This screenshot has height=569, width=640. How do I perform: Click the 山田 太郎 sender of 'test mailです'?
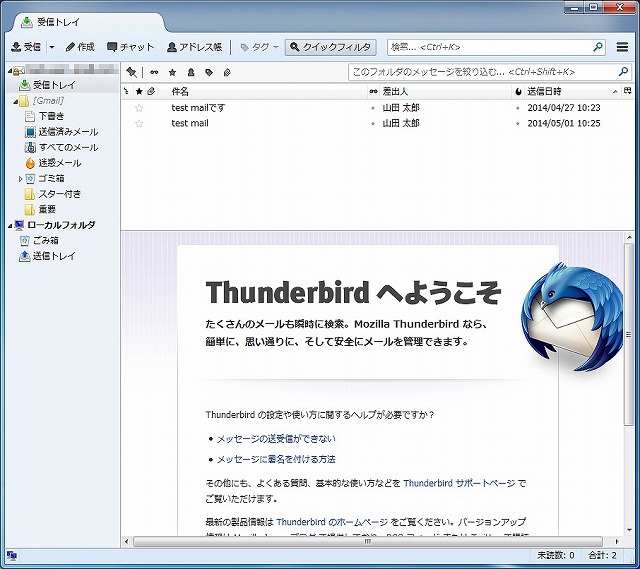click(x=401, y=108)
